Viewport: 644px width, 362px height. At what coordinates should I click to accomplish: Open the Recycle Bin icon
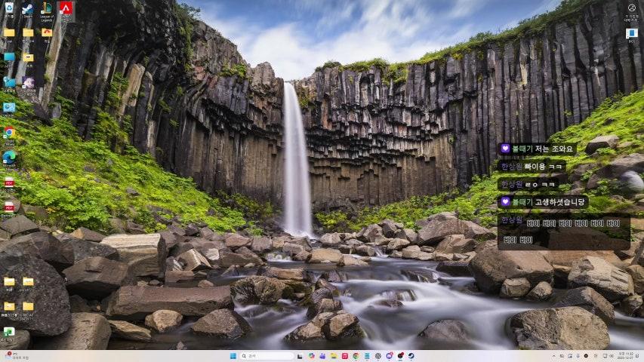9,8
